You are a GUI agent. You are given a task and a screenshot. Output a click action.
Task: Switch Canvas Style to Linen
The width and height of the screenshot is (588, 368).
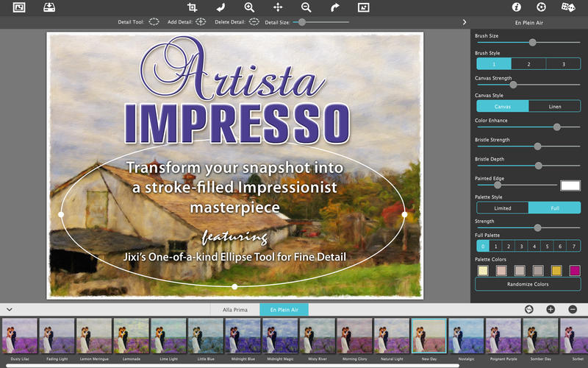pos(554,107)
